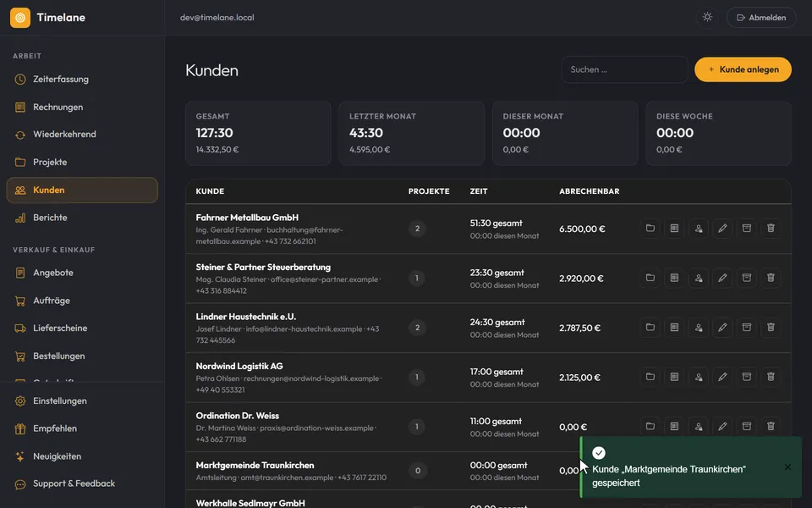Go to Angebote in the sidebar
812x508 pixels.
coord(82,273)
